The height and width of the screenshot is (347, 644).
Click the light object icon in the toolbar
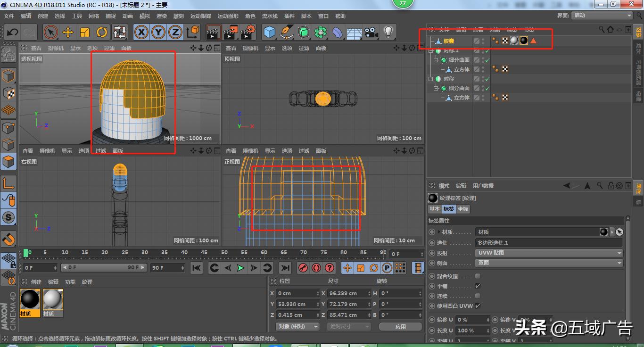(x=388, y=32)
